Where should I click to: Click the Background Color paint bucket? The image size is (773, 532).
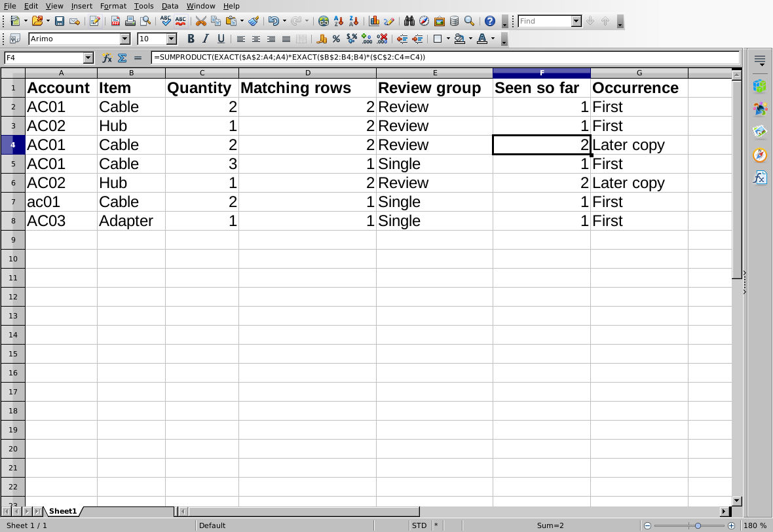459,39
